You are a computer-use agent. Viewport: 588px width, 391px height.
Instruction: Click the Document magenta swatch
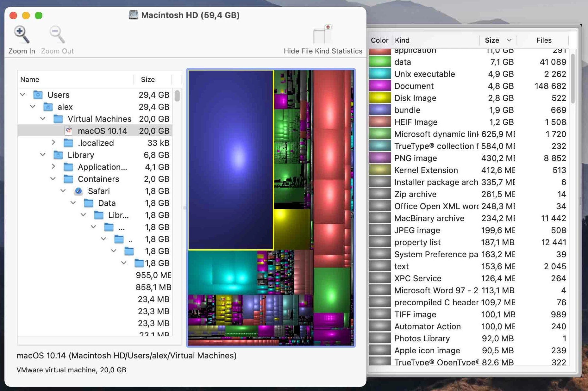(380, 86)
